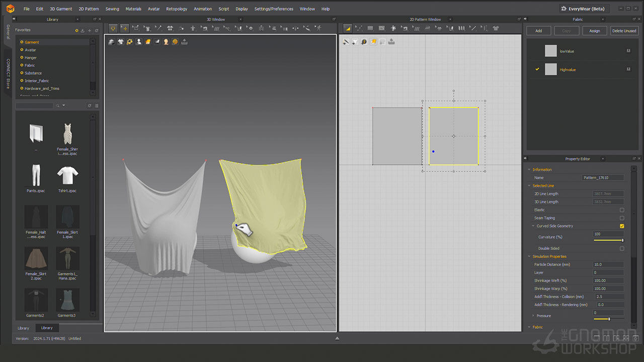Screen dimensions: 644x362
Task: Click the Curvature percentage slider
Action: (x=609, y=240)
